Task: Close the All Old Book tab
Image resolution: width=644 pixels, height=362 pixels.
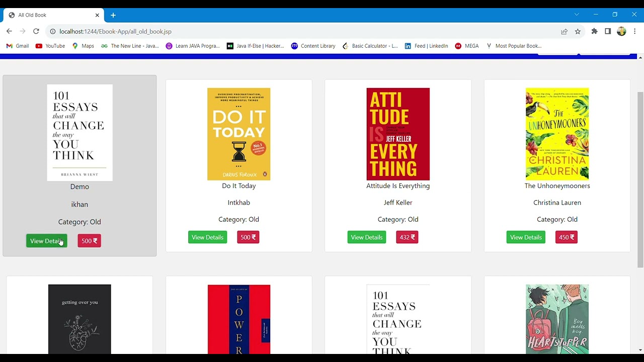Action: tap(97, 15)
